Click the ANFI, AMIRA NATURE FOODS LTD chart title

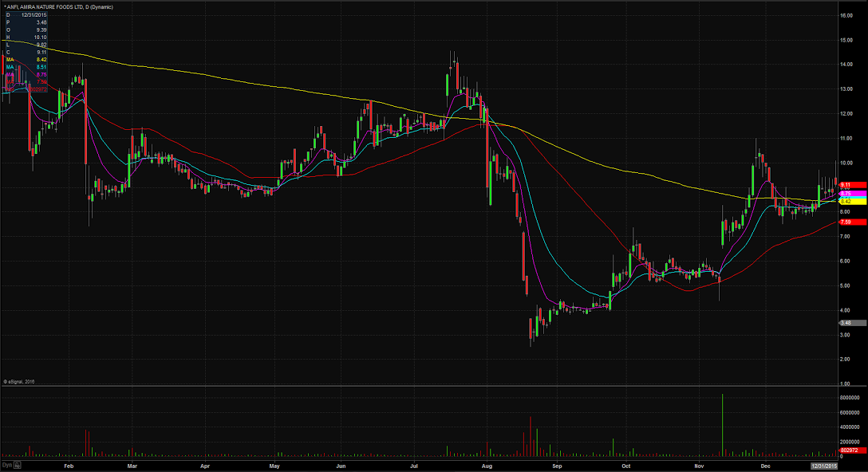[59, 7]
